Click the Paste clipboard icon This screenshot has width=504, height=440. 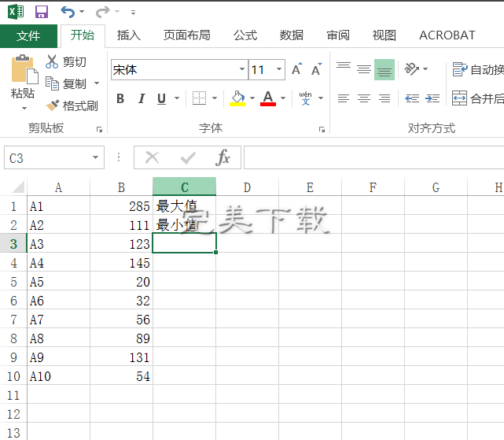click(x=24, y=69)
